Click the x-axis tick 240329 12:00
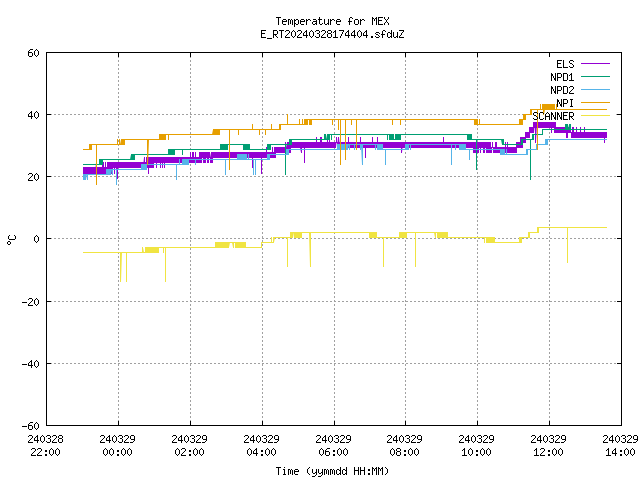This screenshot has height=480, width=640. pos(548,445)
